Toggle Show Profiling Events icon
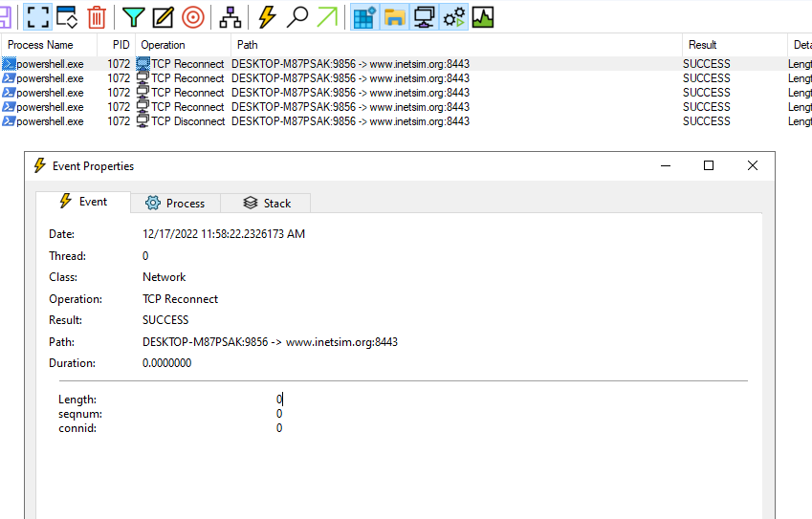 coord(483,16)
